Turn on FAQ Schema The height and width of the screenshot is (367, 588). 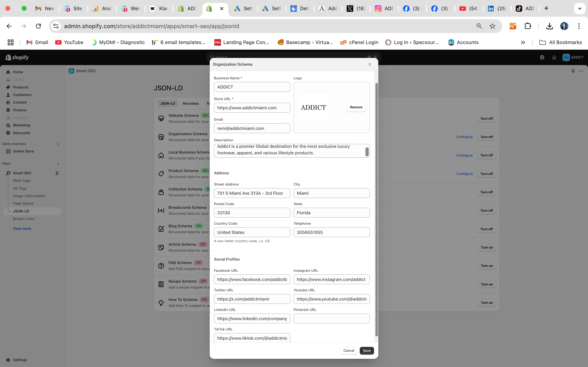[487, 266]
